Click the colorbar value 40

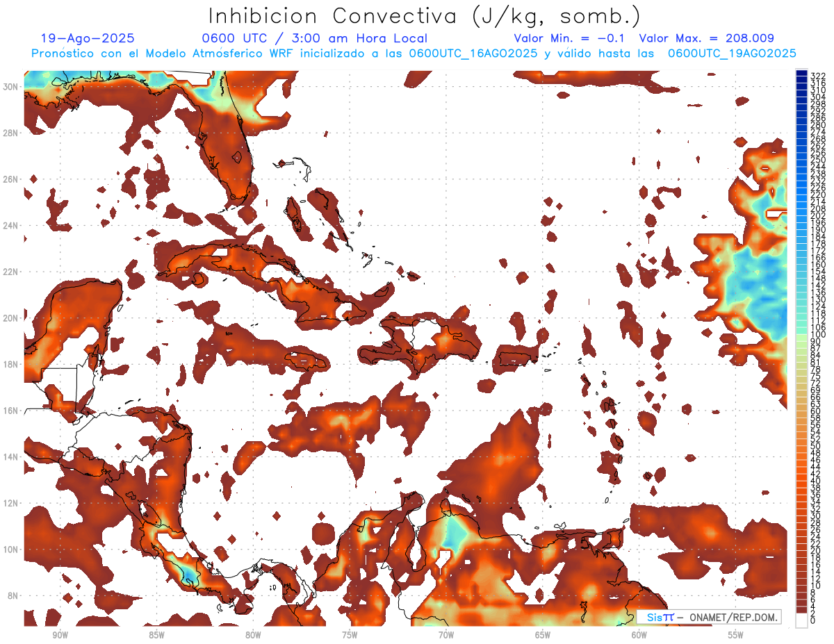[815, 481]
